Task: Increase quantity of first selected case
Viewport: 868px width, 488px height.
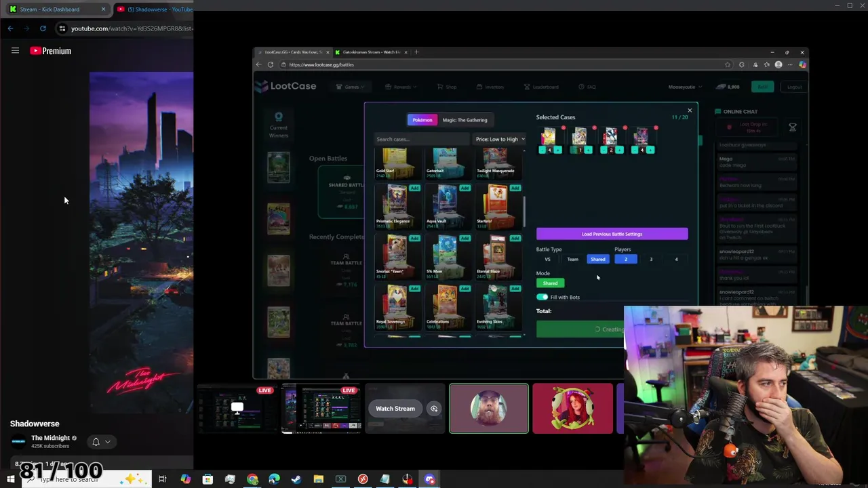Action: (557, 150)
